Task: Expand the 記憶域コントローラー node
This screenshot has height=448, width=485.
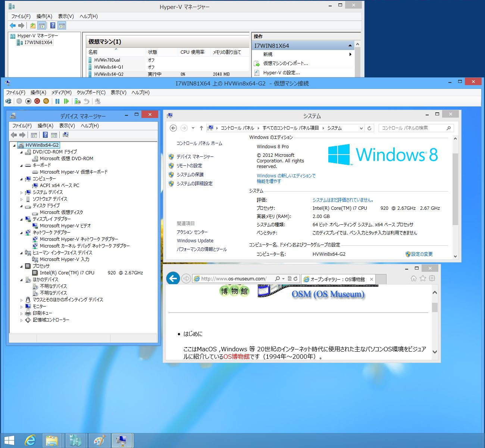Action: tap(21, 320)
